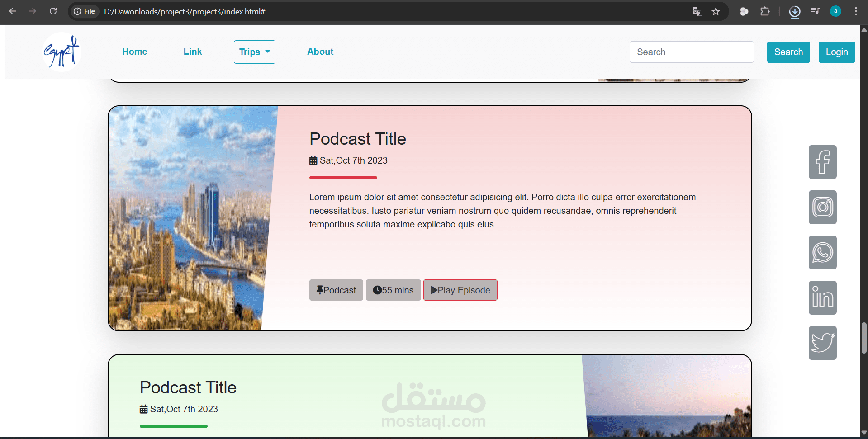
Task: Click the Podcast tag button
Action: pos(336,290)
